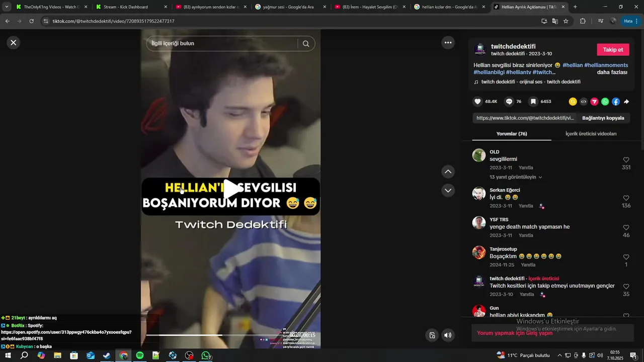644x362 pixels.
Task: Open Windows Start menu
Action: pyautogui.click(x=8, y=355)
